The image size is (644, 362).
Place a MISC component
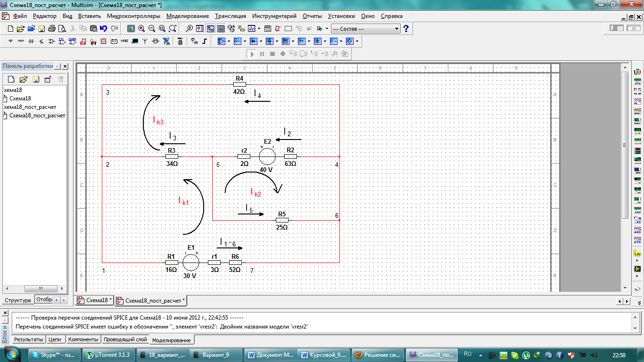point(124,41)
